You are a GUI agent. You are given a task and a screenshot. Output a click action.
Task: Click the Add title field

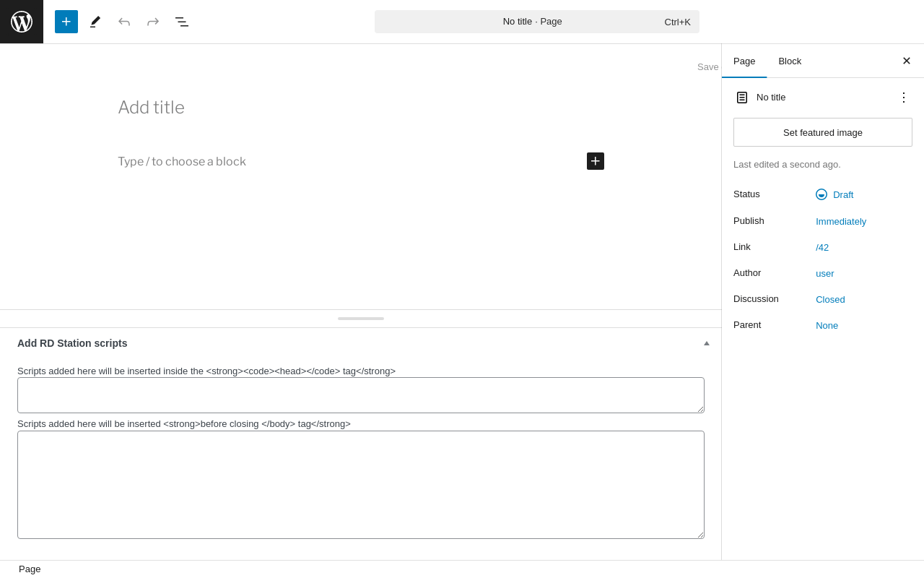[361, 108]
